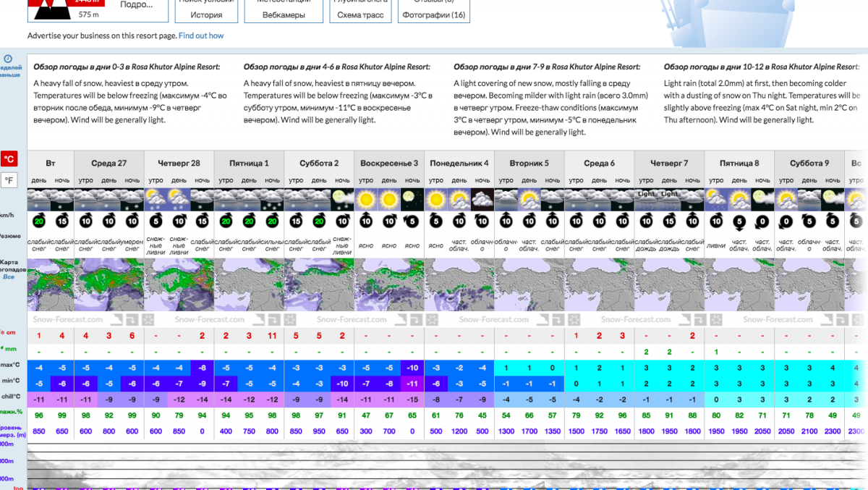Click the Понедельник 4 ночь cloudy icon
Screen dimensions: 868x490
coord(482,199)
